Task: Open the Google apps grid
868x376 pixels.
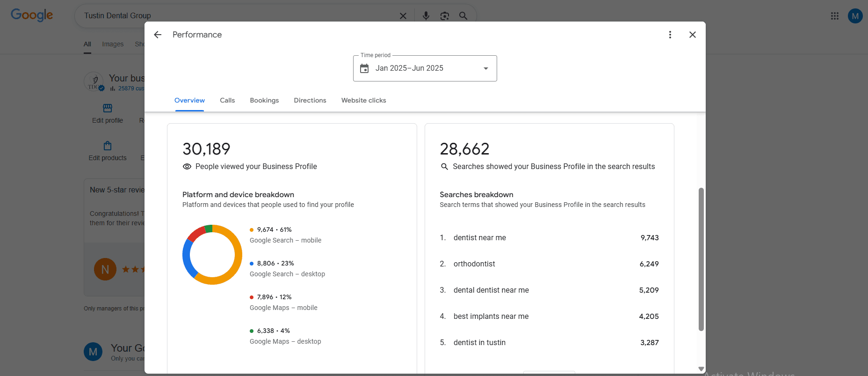Action: (x=835, y=16)
